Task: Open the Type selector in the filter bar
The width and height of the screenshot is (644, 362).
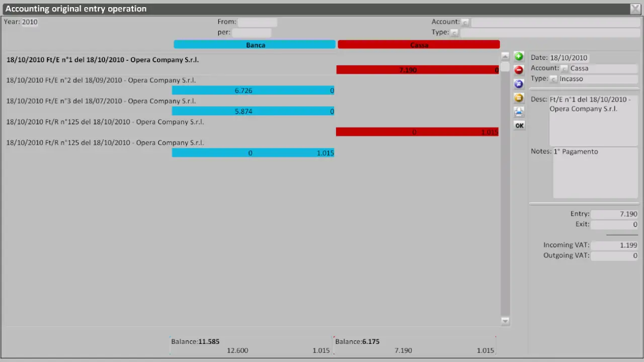Action: (454, 32)
